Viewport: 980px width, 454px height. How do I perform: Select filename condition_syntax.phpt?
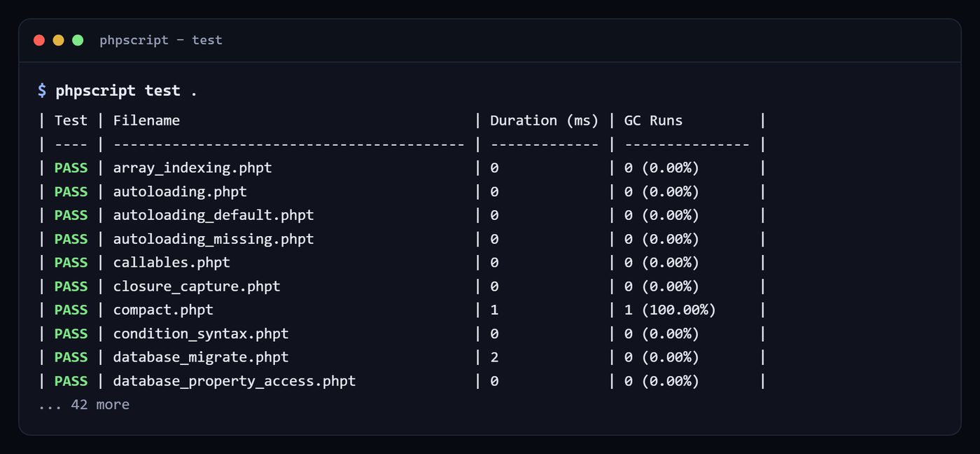201,333
